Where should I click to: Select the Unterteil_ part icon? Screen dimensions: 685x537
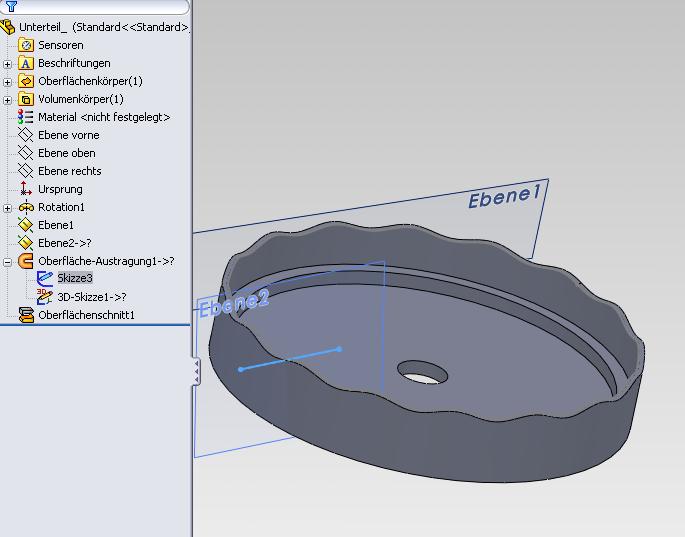[8, 27]
